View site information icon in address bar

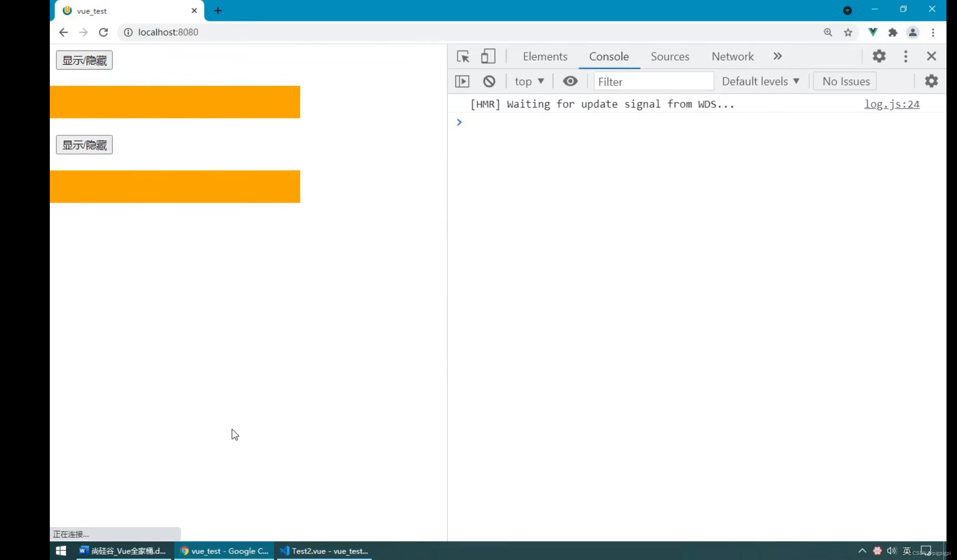tap(128, 32)
